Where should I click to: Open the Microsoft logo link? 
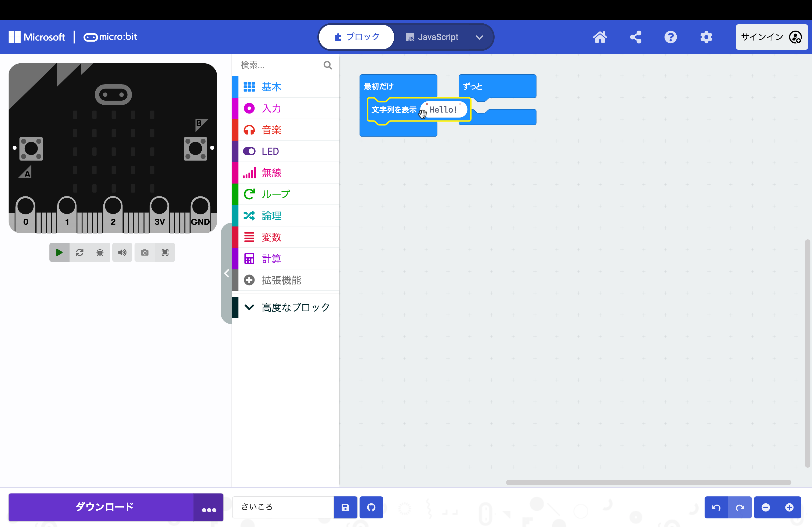click(37, 37)
